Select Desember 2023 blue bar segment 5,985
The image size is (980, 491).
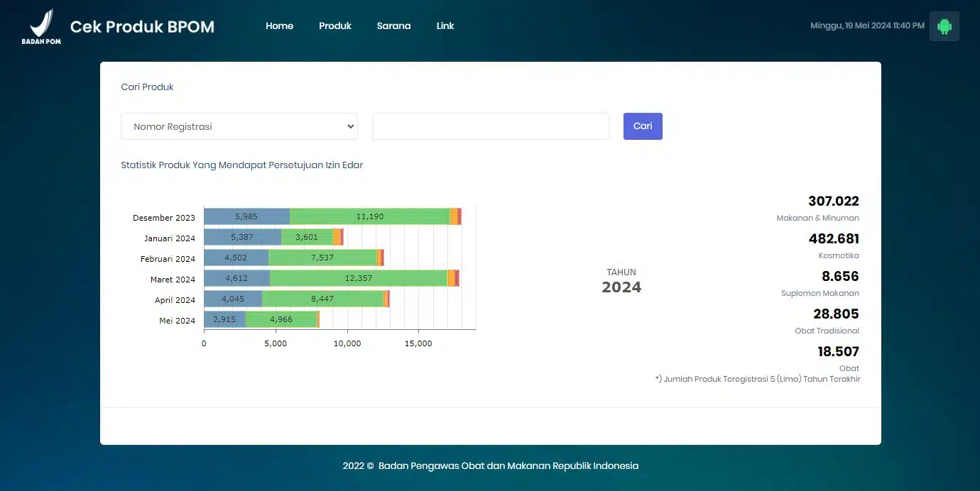(x=246, y=216)
